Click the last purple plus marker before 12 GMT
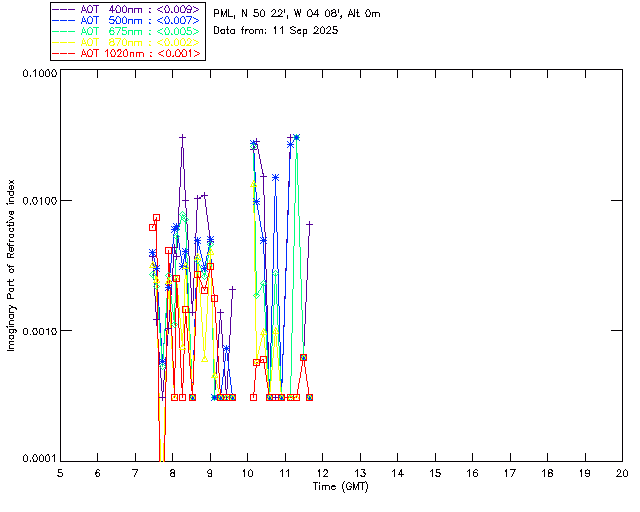The height and width of the screenshot is (512, 640). pyautogui.click(x=310, y=225)
